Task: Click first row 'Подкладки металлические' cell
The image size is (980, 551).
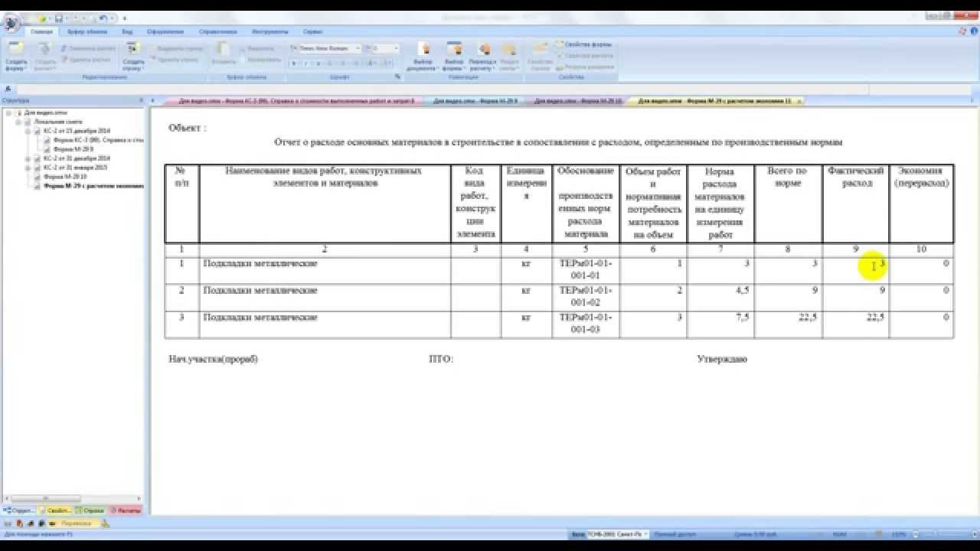Action: pyautogui.click(x=325, y=270)
